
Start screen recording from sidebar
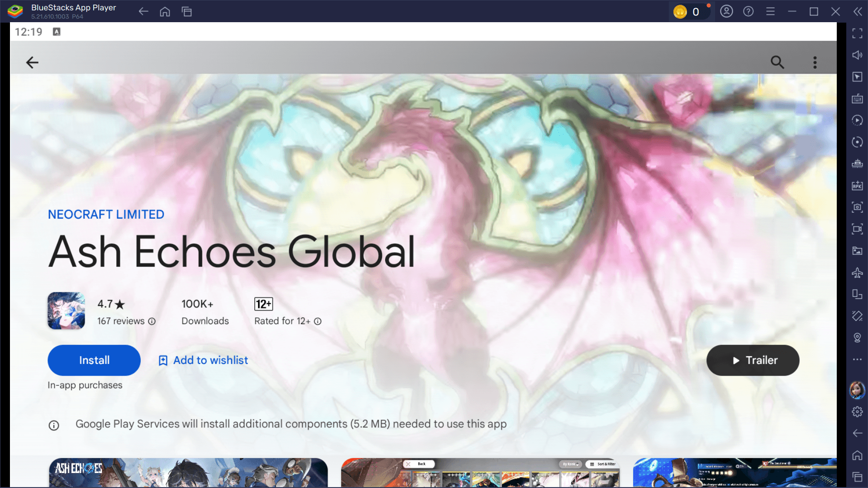click(857, 229)
